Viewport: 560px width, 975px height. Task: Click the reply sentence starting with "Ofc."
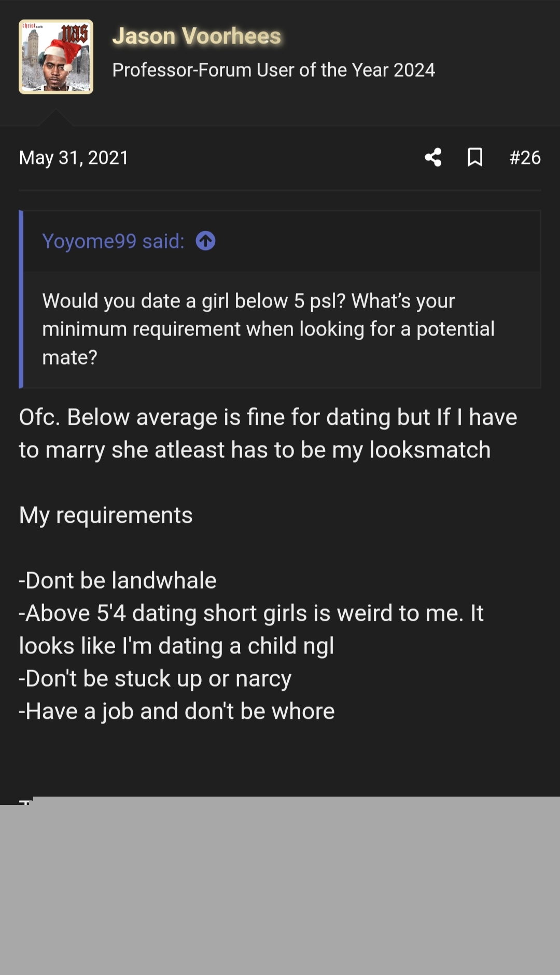(268, 433)
